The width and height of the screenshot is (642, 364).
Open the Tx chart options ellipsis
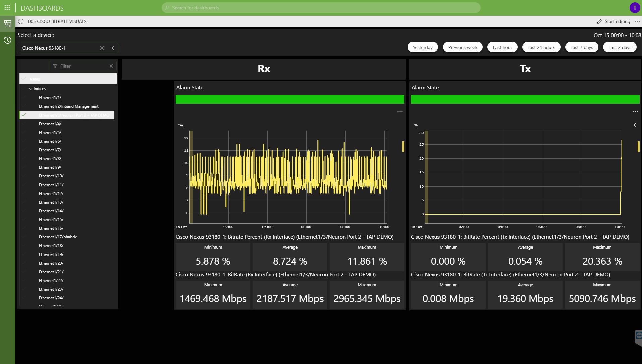[635, 112]
